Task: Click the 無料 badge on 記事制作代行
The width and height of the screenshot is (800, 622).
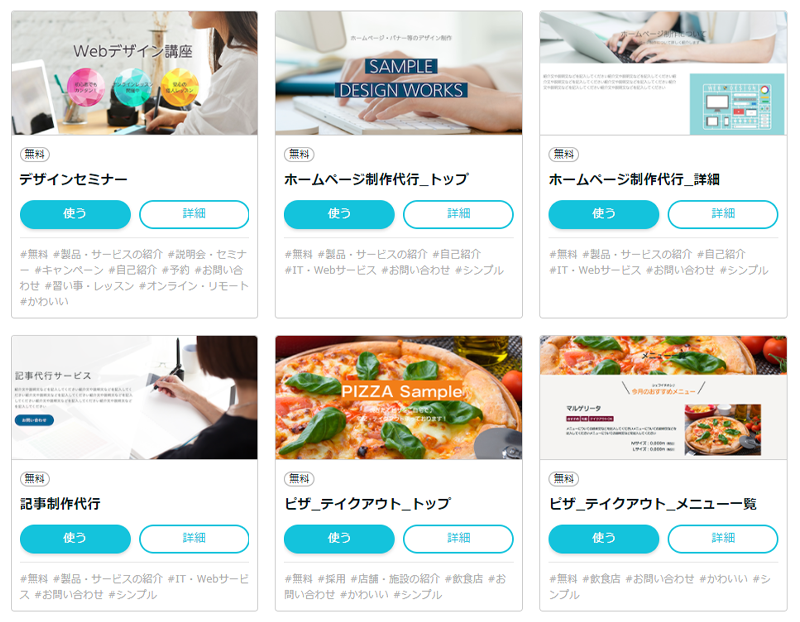Action: [x=35, y=479]
